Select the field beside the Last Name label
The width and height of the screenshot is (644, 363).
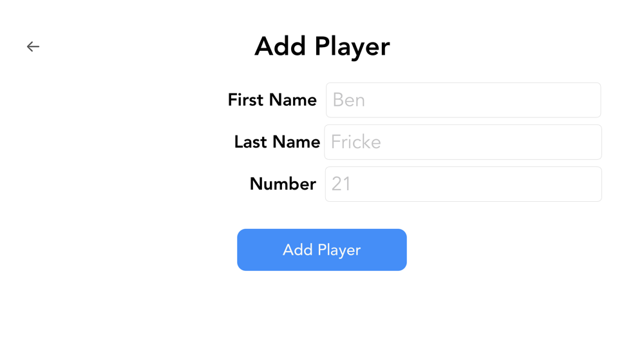463,142
